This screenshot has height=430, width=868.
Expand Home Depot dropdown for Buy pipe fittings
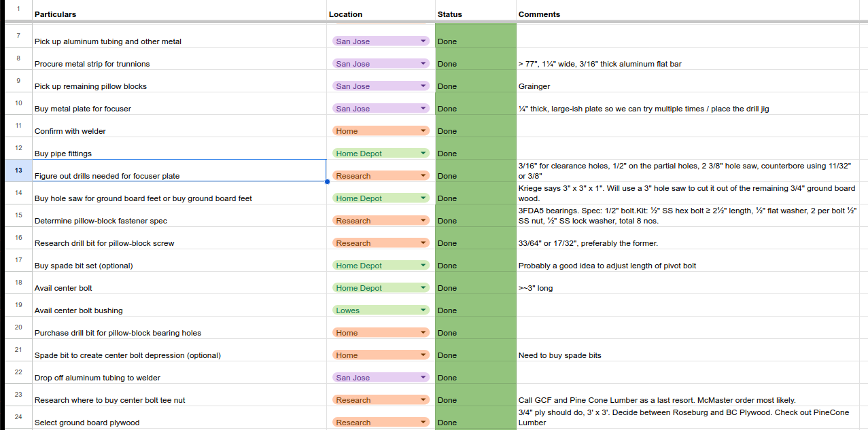(x=423, y=154)
